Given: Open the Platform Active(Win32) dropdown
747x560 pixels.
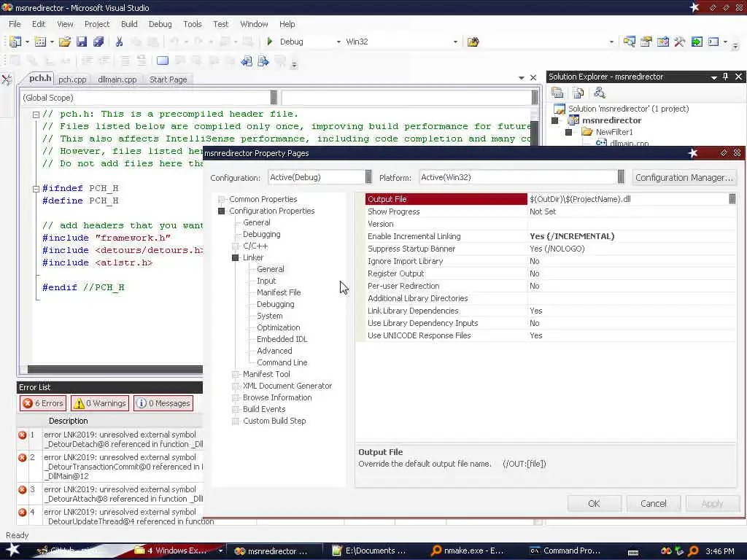Looking at the screenshot, I should point(621,177).
